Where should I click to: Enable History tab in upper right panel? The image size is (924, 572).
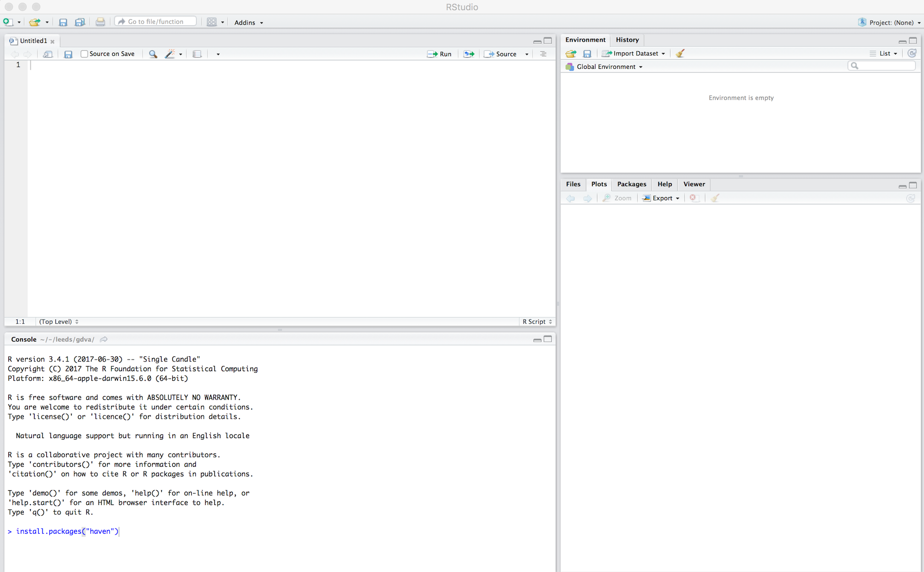(626, 40)
